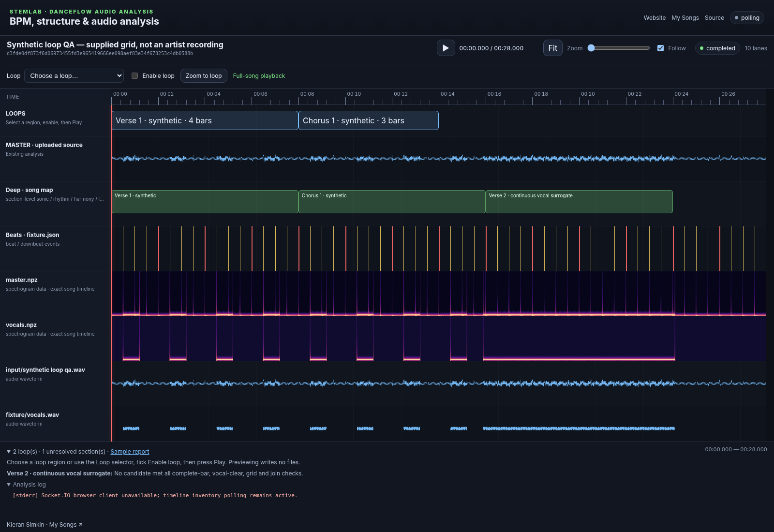
Task: Collapse the Analysis log section
Action: coord(26,485)
